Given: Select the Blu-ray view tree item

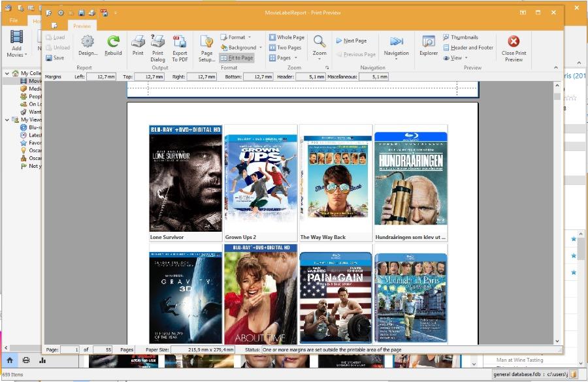Looking at the screenshot, I should (31, 127).
